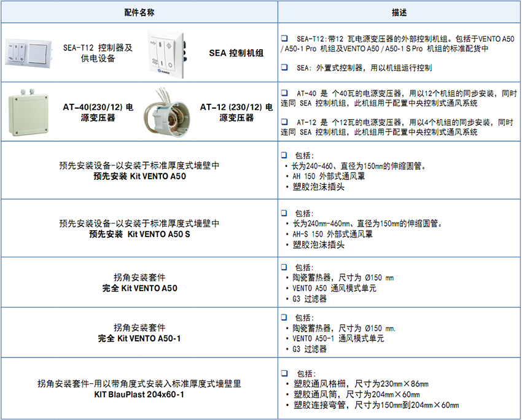The image size is (522, 420).
Task: Check the box beside AT-12 description
Action: point(284,123)
